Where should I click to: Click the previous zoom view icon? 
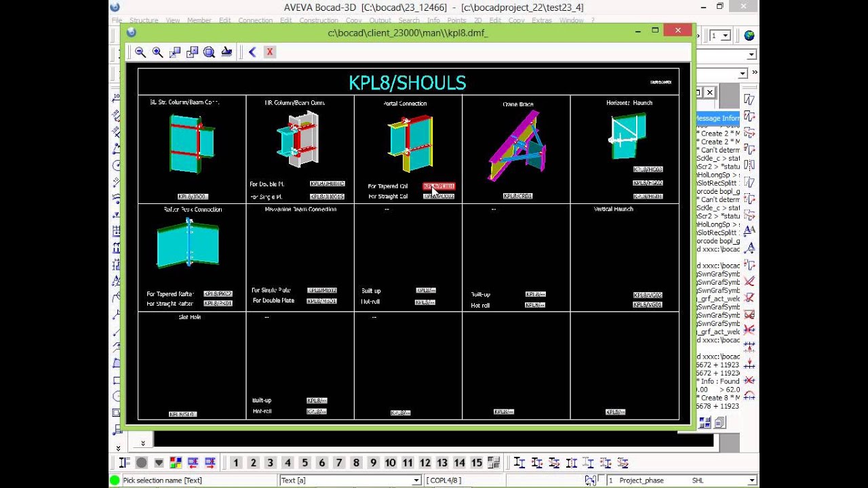click(192, 52)
